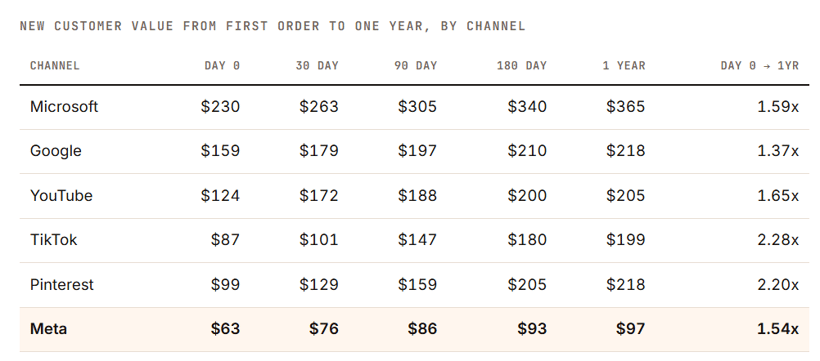Click the CHANNEL column header
The image size is (820, 361).
click(x=54, y=66)
